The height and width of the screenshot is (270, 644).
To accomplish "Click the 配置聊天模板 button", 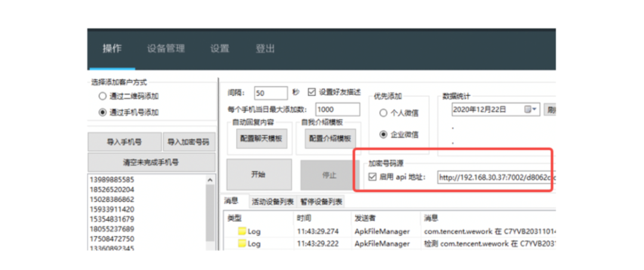I will (261, 139).
